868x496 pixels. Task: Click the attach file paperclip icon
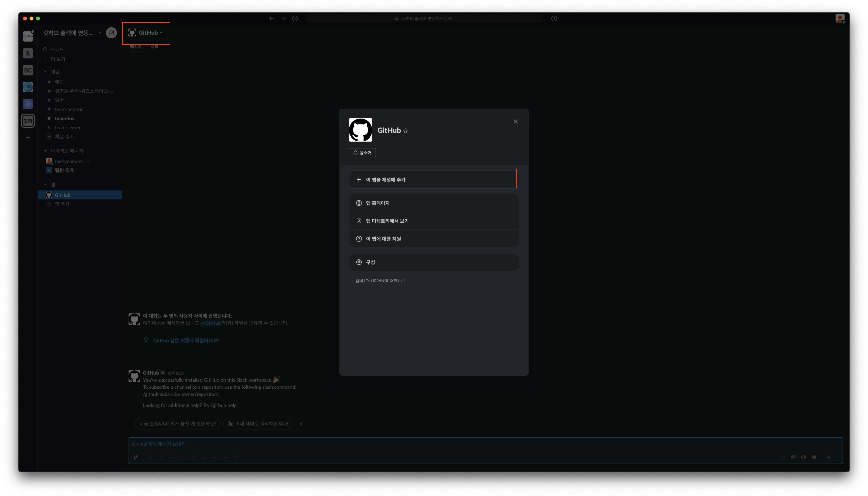pos(814,457)
